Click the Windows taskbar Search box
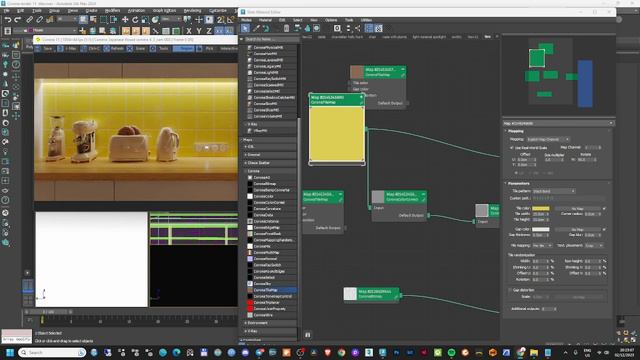 coord(52,352)
